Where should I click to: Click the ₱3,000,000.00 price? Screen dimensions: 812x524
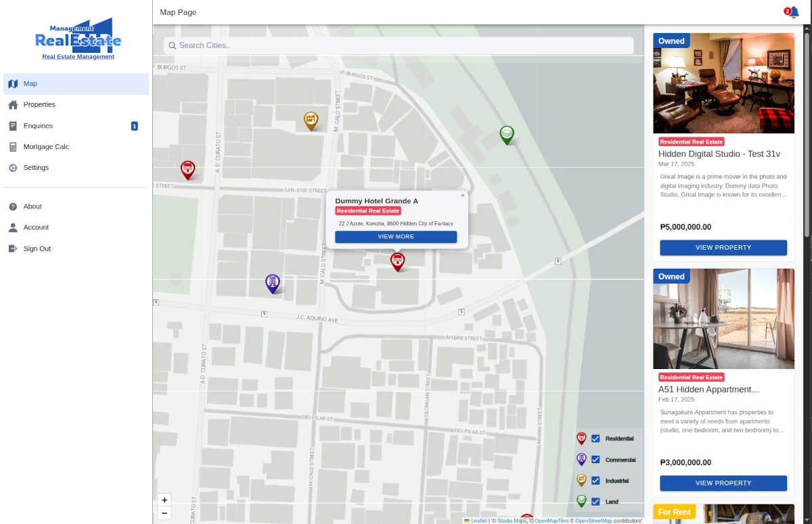685,463
